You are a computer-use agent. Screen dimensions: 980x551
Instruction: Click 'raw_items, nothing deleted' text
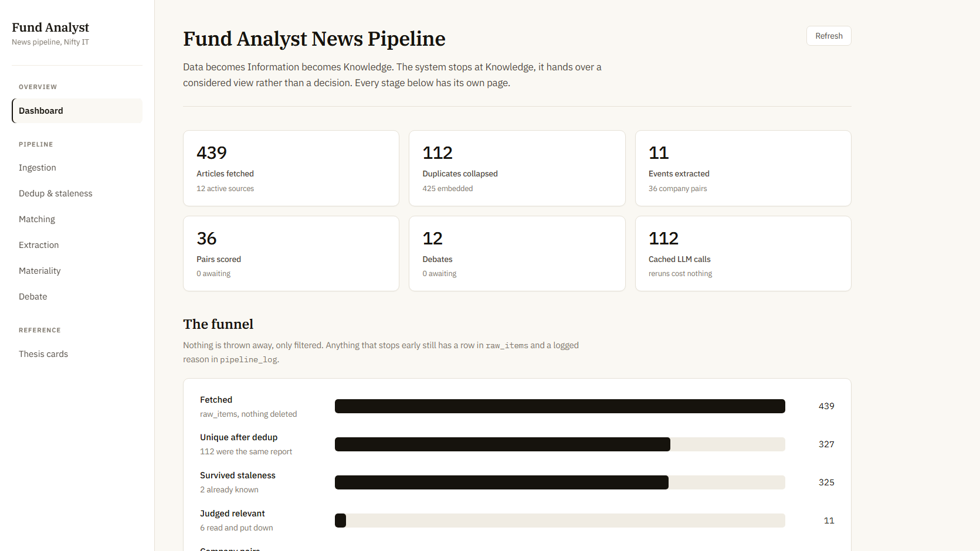coord(249,414)
